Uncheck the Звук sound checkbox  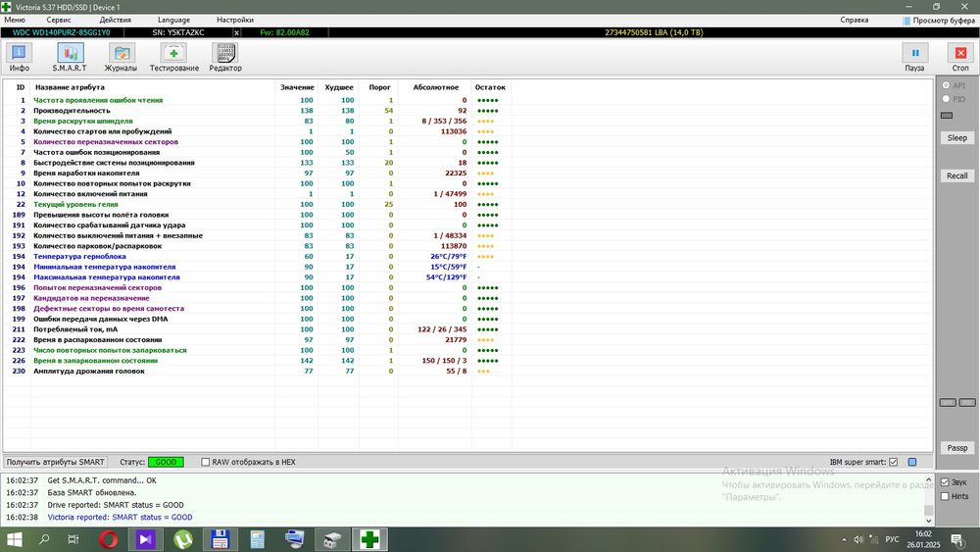(945, 482)
